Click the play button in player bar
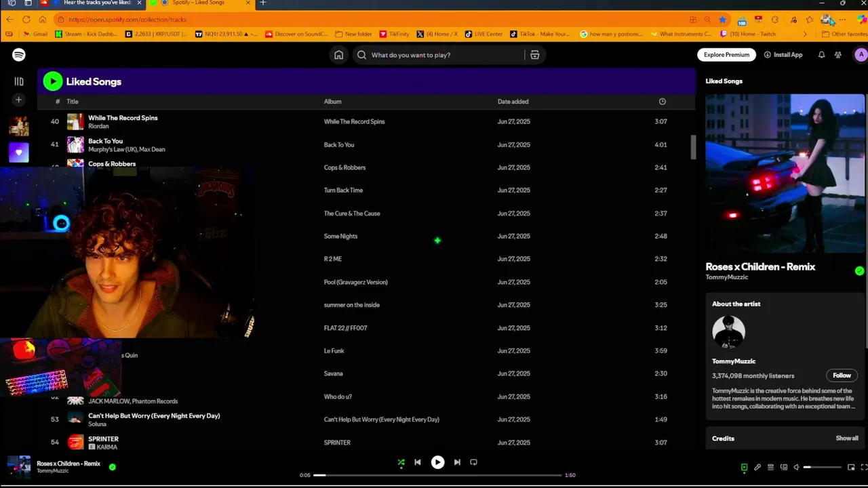The height and width of the screenshot is (488, 868). (x=437, y=462)
